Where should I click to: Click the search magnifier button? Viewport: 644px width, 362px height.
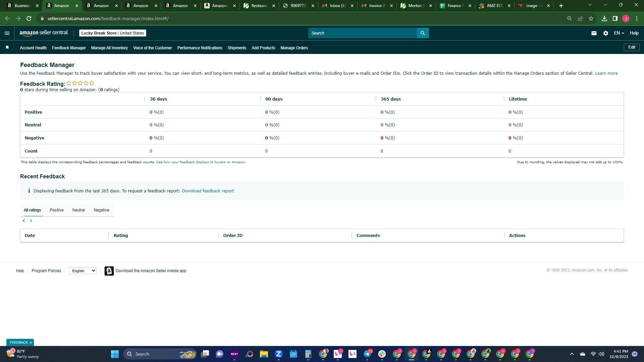423,33
